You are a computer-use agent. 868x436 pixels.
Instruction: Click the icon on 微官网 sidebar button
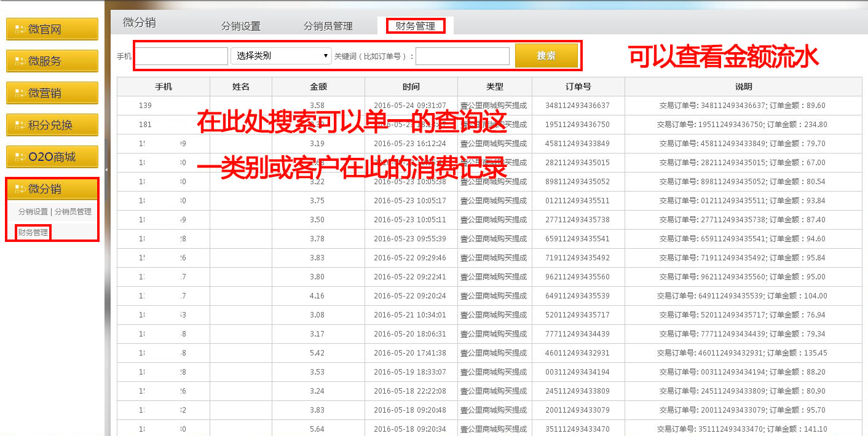coord(20,29)
